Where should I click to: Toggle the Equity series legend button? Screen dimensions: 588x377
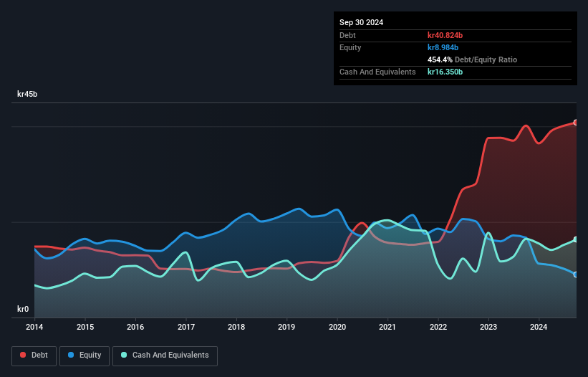(x=85, y=355)
